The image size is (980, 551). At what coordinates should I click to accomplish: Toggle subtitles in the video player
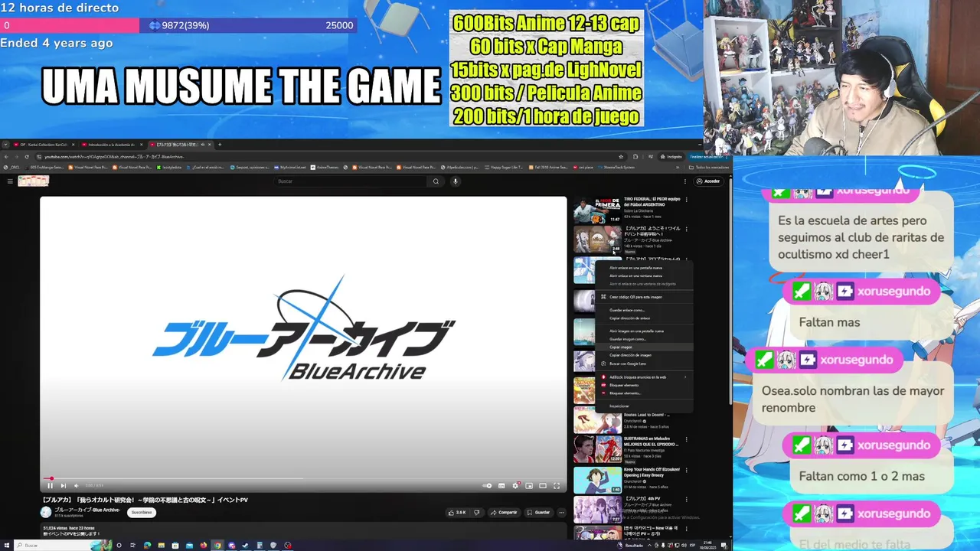click(x=501, y=485)
